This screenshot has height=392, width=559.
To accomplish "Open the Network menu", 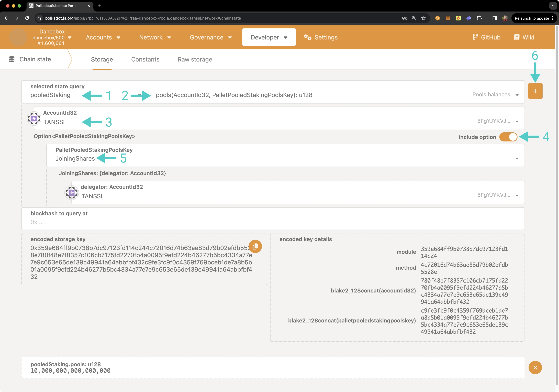I will tap(155, 38).
